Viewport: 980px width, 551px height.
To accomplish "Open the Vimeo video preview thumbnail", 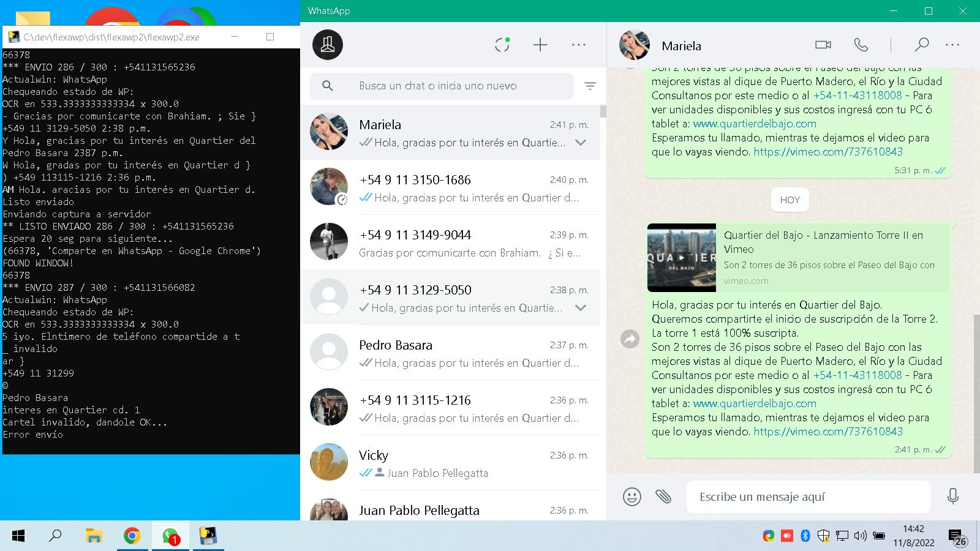I will 682,258.
